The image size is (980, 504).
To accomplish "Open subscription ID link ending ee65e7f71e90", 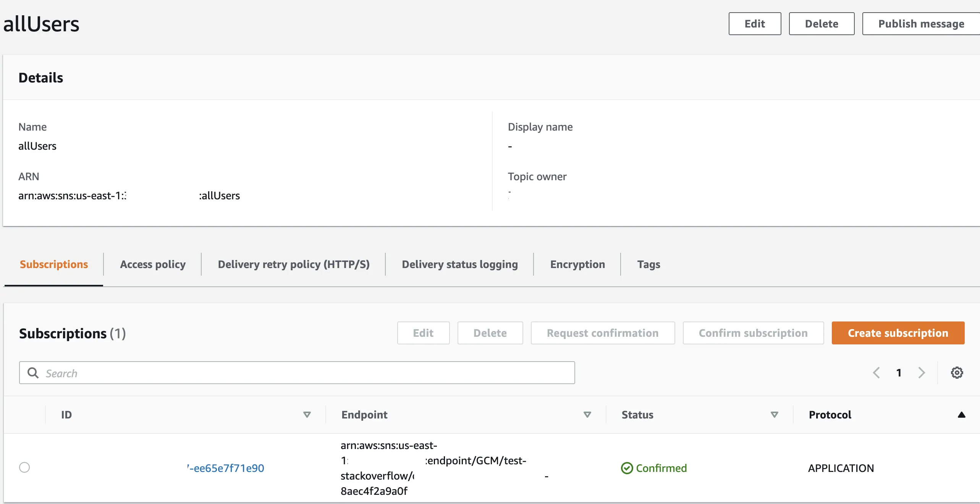I will coord(227,468).
